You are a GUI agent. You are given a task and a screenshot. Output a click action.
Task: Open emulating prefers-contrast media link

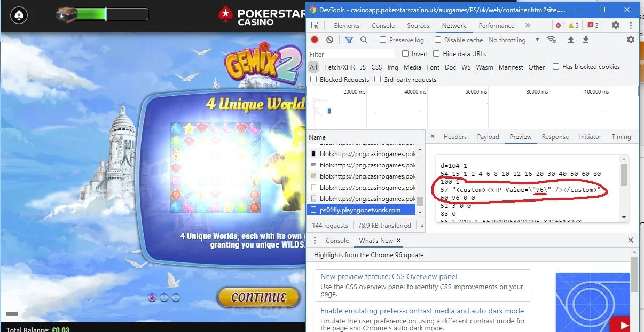(422, 311)
